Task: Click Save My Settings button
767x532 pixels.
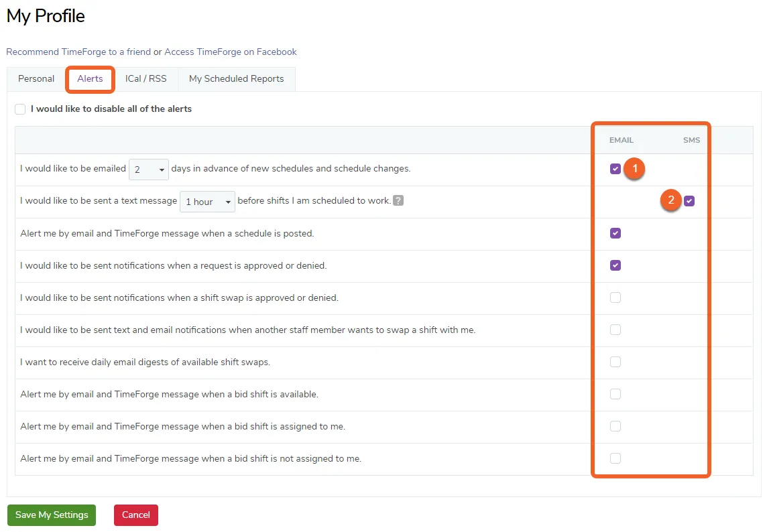Action: (52, 515)
